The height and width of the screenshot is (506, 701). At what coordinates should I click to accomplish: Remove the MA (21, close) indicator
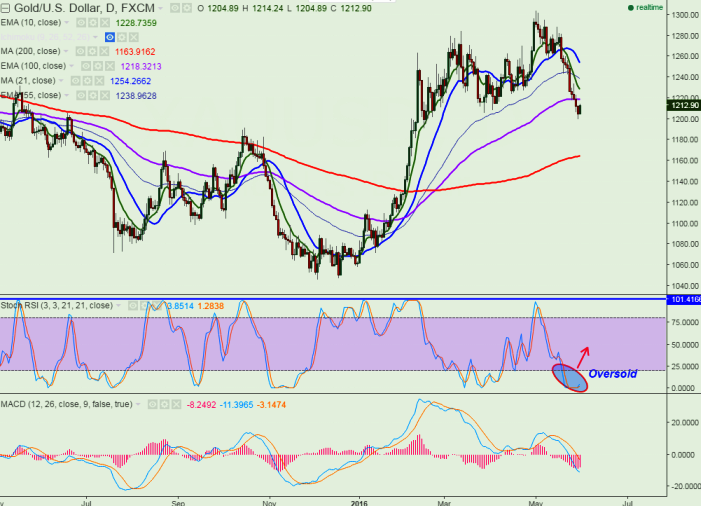click(x=99, y=81)
